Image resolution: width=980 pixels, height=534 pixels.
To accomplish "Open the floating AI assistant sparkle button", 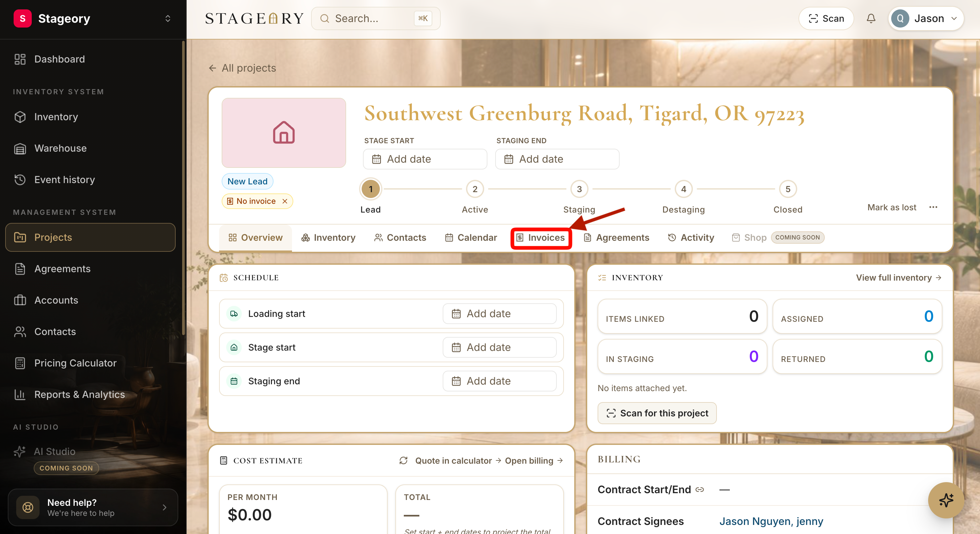I will point(946,500).
